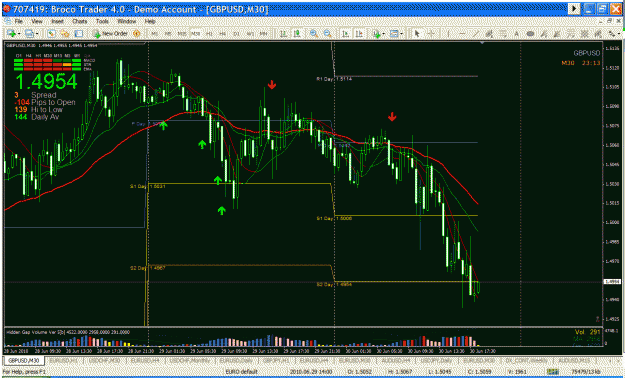This screenshot has width=625, height=378.
Task: Switch to the DX_CONT,Weekly chart tab
Action: 527,360
